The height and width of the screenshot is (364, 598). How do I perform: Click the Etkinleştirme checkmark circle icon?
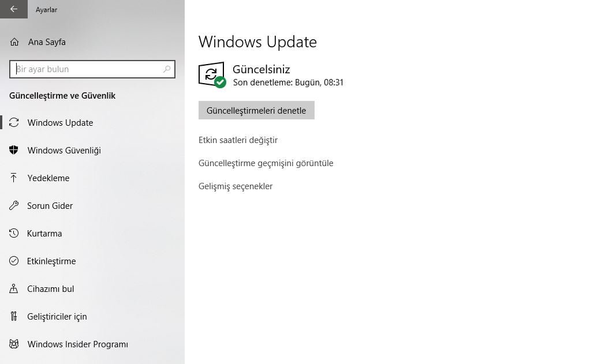[x=14, y=261]
